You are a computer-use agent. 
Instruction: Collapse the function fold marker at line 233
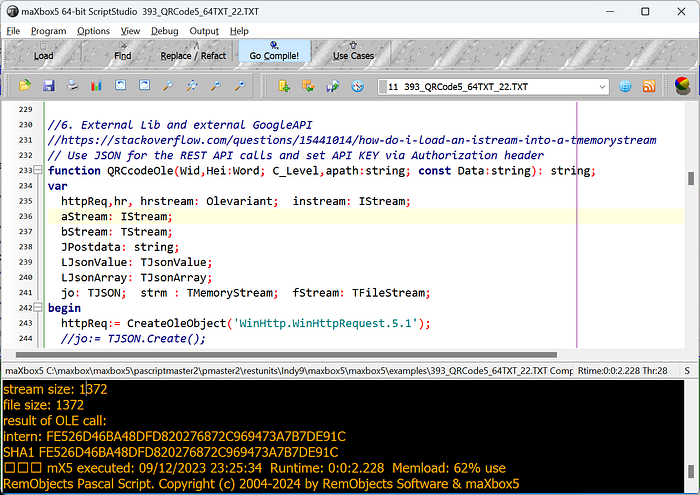pos(38,170)
